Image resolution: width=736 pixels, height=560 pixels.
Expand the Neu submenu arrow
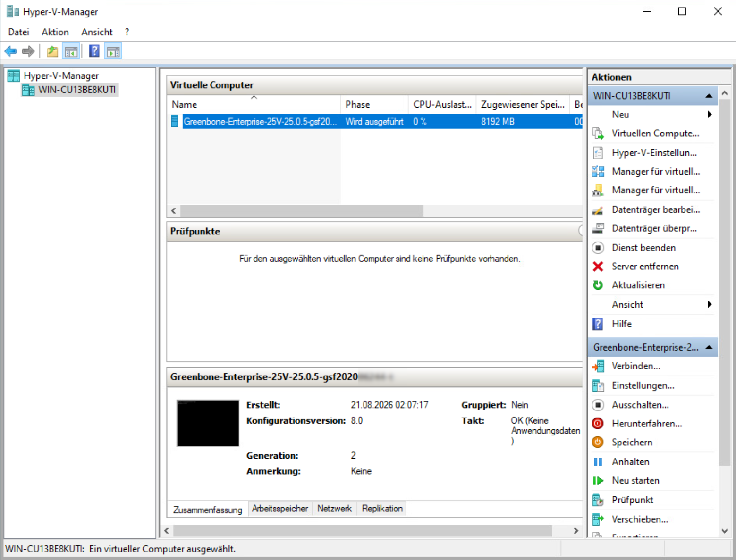(x=710, y=115)
